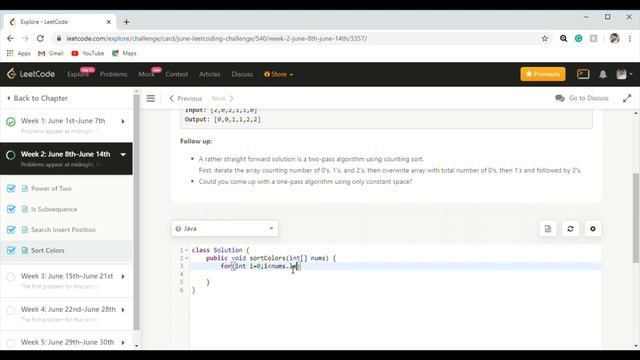The width and height of the screenshot is (640, 360).
Task: Open a new browser tab
Action: click(126, 22)
